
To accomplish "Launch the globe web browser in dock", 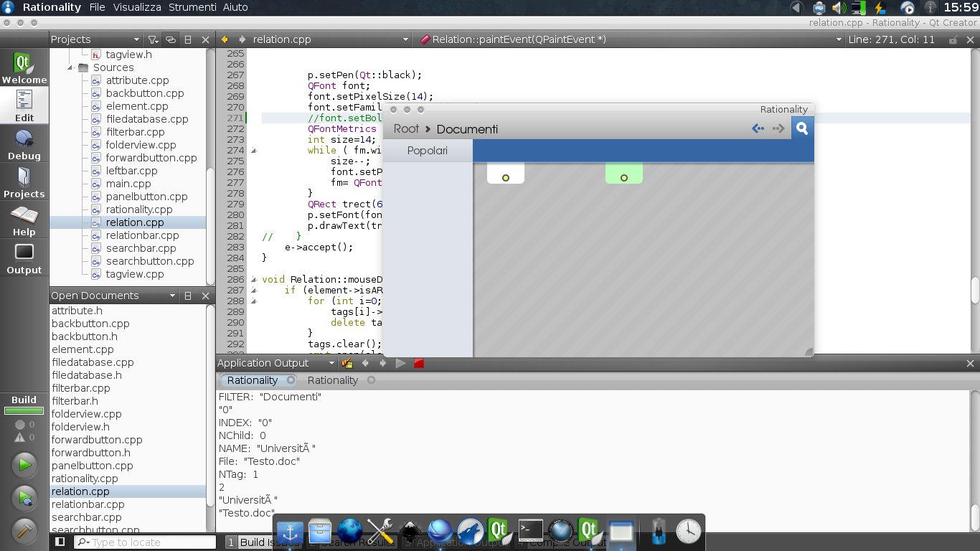I will click(351, 531).
